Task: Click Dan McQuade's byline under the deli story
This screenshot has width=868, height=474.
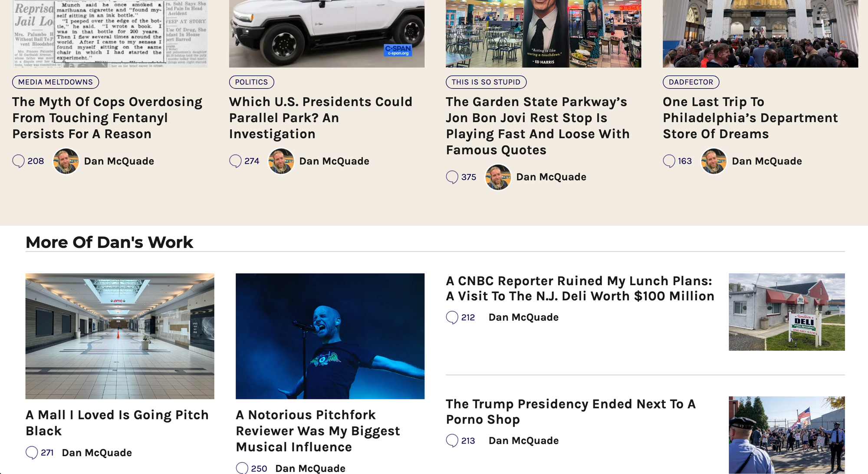Action: tap(524, 317)
